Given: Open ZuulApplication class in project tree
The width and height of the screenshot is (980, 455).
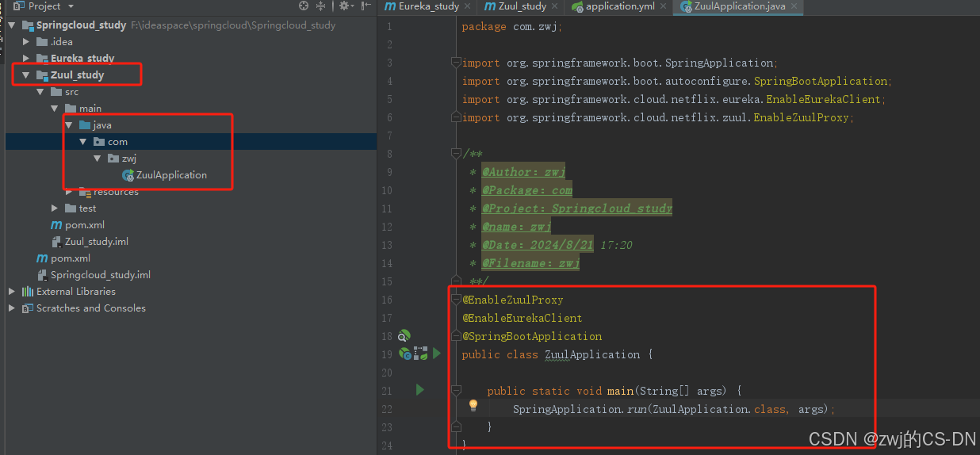Looking at the screenshot, I should pos(171,175).
